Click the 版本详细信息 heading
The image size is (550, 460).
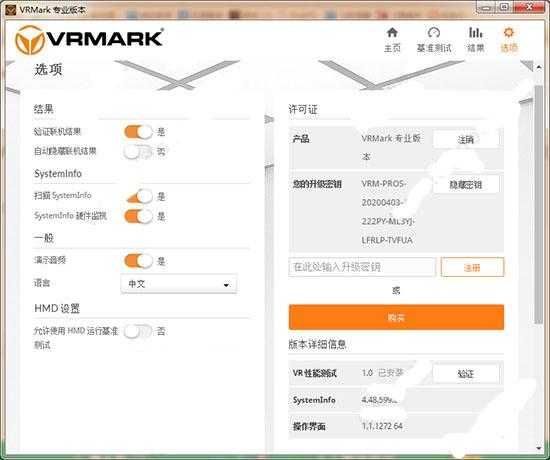[x=317, y=344]
